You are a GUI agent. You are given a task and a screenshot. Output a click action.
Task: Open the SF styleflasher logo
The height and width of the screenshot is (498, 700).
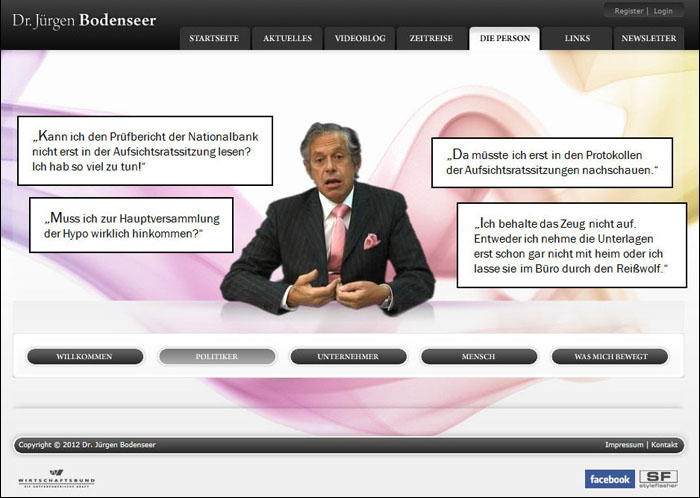[x=657, y=479]
